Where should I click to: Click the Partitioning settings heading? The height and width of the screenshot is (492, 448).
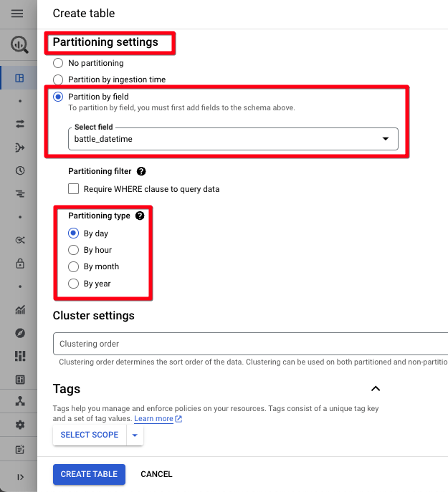coord(105,42)
